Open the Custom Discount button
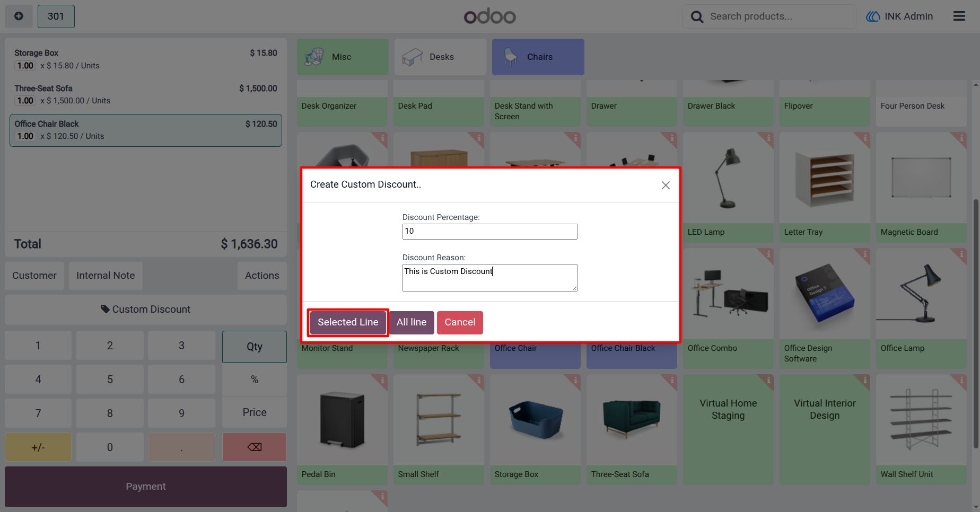 (x=146, y=310)
